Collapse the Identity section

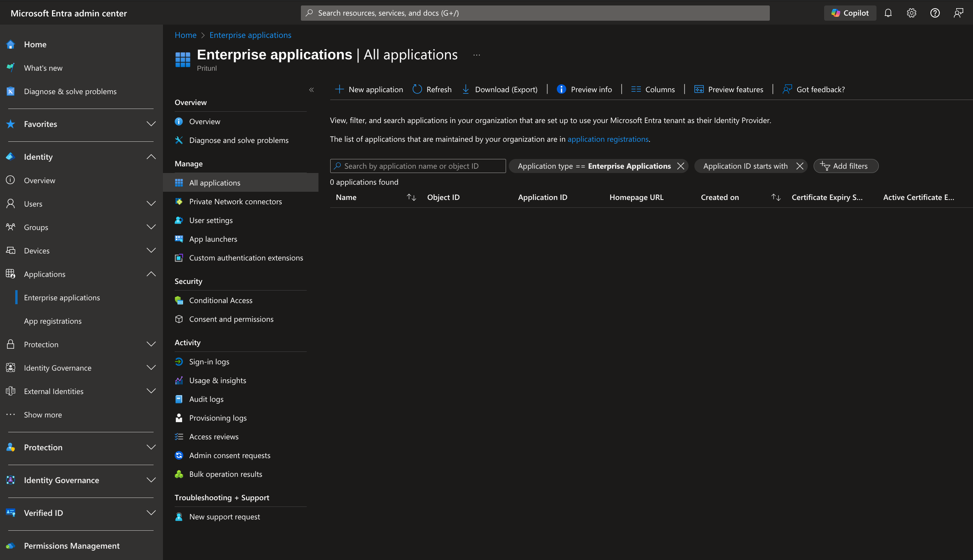[151, 157]
